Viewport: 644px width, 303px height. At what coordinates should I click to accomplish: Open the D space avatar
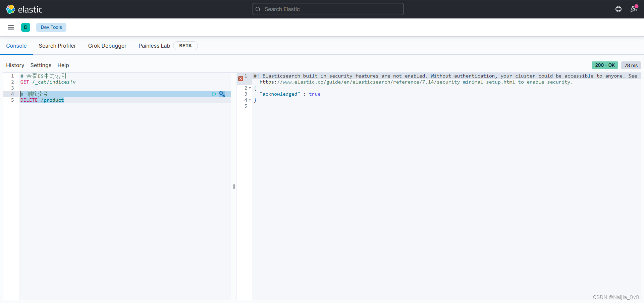tap(25, 27)
